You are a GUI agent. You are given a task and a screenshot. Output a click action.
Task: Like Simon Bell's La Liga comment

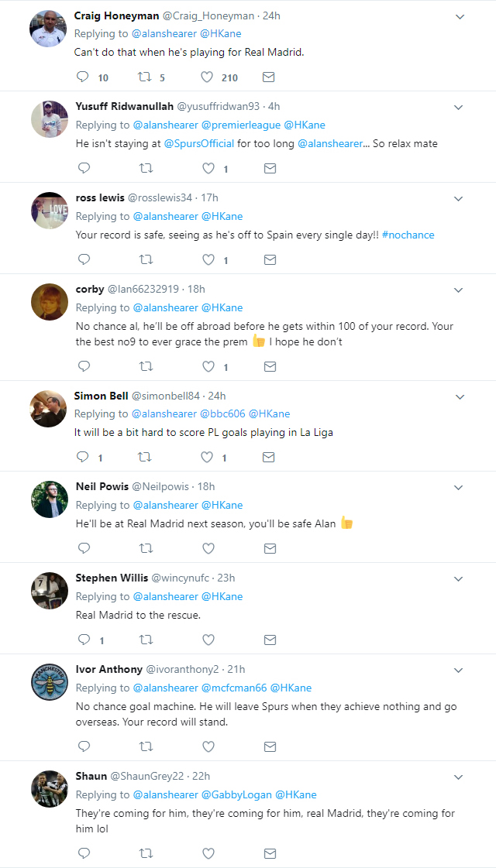207,457
